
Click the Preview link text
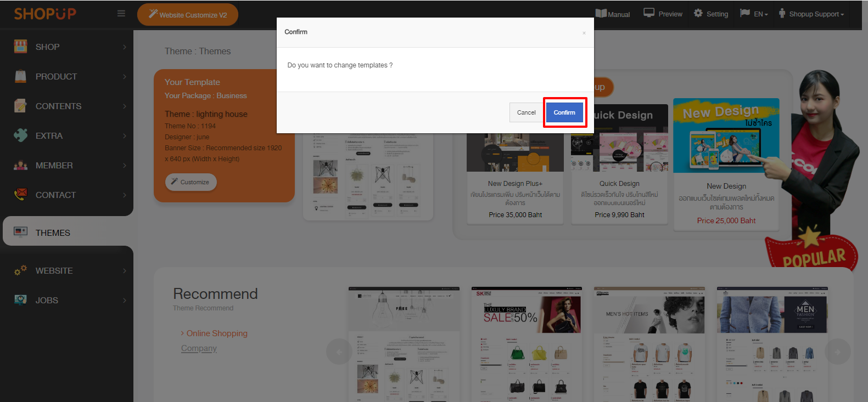[x=670, y=14]
